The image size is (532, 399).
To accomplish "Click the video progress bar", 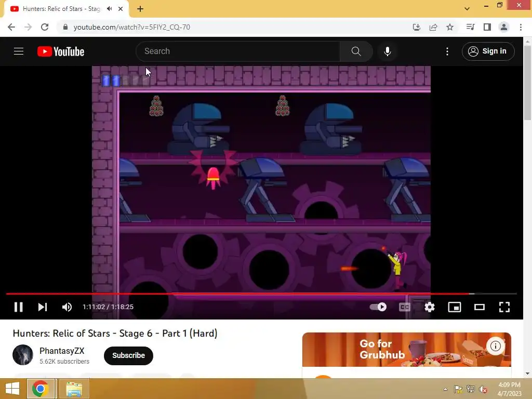I will [261, 294].
